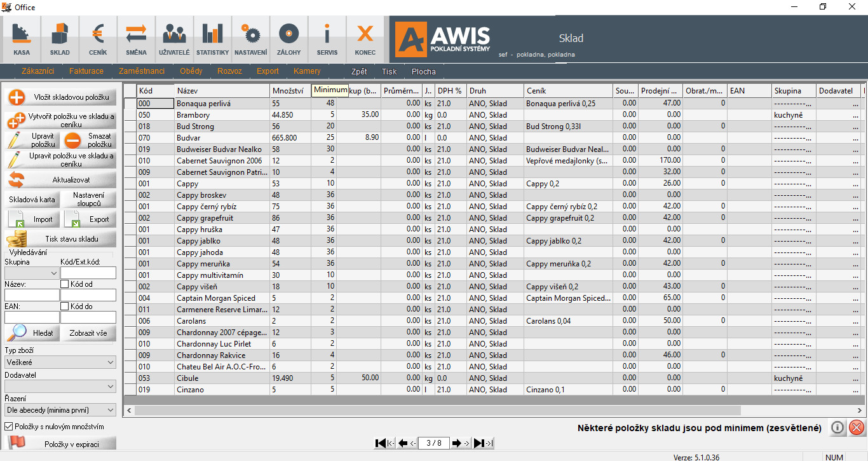Open UŽIVATELÉ users module
This screenshot has width=868, height=461.
174,39
